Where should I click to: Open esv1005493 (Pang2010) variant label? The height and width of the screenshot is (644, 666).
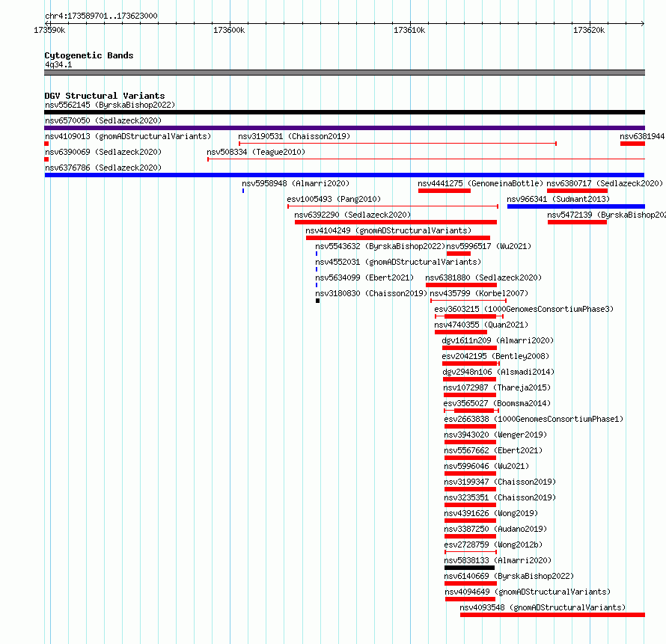334,199
